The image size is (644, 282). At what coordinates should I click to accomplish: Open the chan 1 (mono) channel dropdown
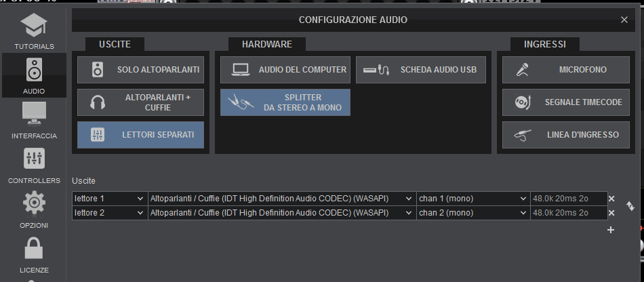pos(472,199)
